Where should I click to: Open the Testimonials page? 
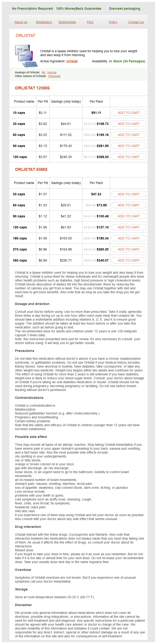[x=67, y=22]
